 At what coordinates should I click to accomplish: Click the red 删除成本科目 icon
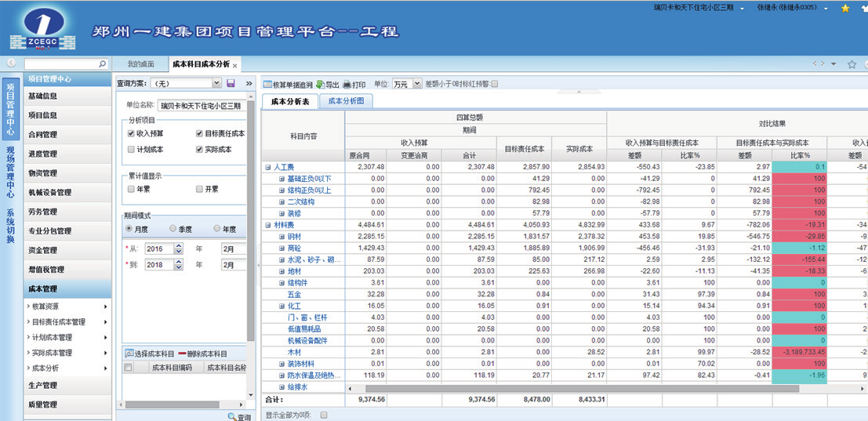pos(183,354)
